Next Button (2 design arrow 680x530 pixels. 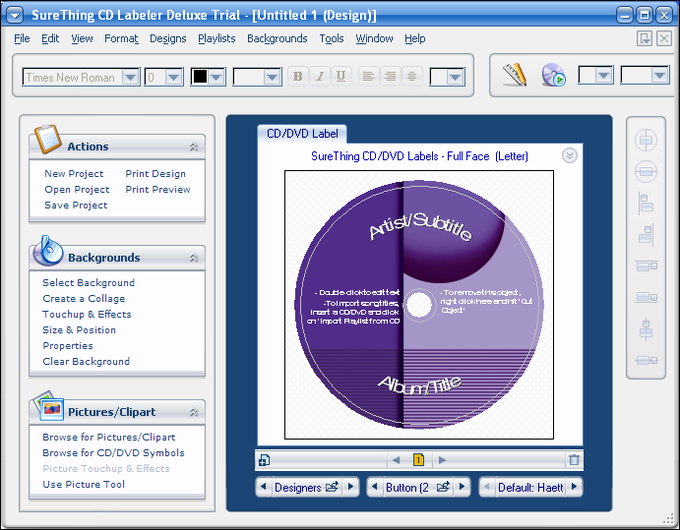(462, 487)
